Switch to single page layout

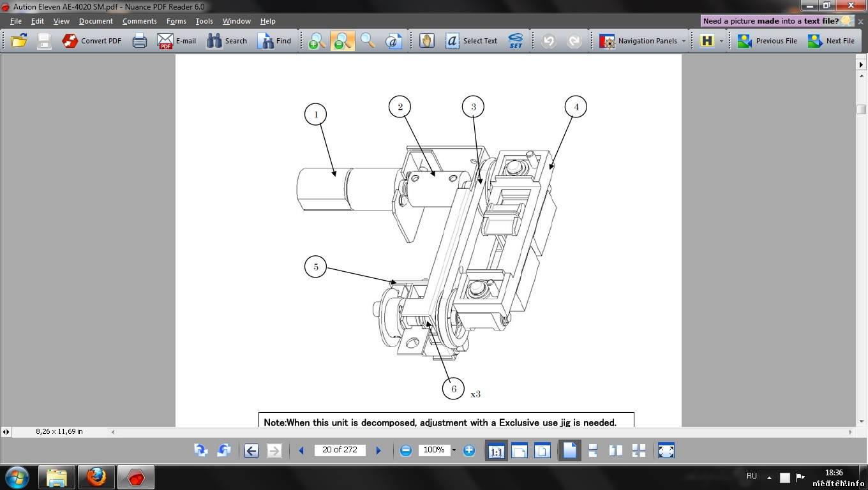(x=569, y=450)
